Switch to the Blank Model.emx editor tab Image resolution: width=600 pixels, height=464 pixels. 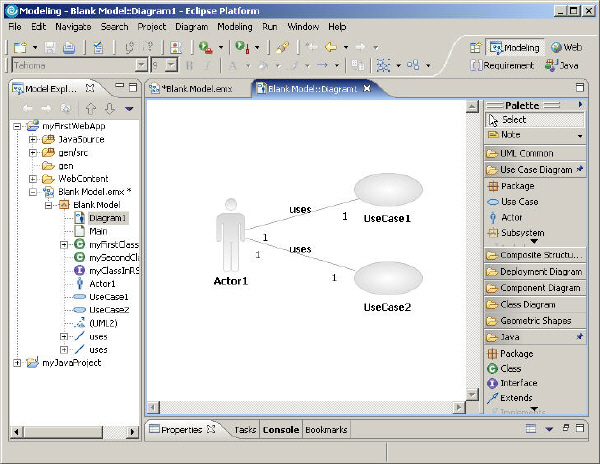pos(195,89)
